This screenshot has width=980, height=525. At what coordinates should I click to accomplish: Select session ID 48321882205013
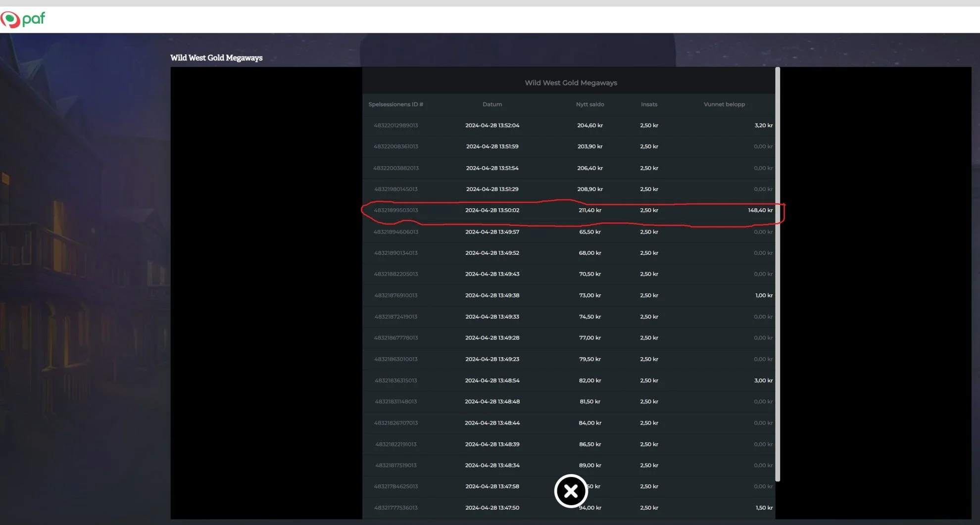click(396, 274)
